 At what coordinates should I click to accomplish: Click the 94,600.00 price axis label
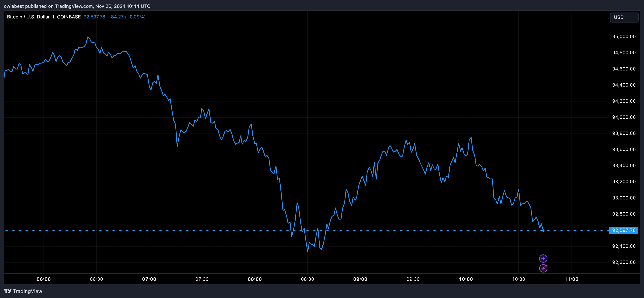click(624, 69)
